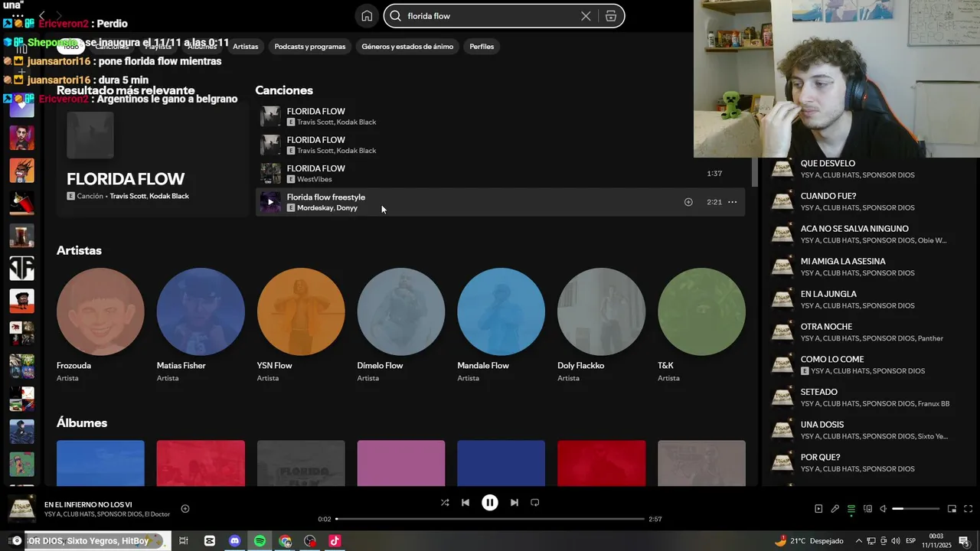
Task: Go to Spotify Home icon
Action: point(367,16)
